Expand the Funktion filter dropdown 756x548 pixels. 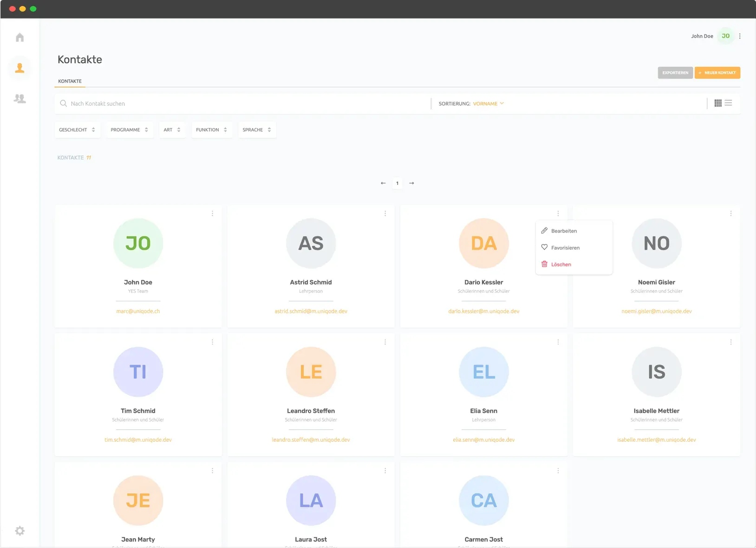click(x=211, y=130)
